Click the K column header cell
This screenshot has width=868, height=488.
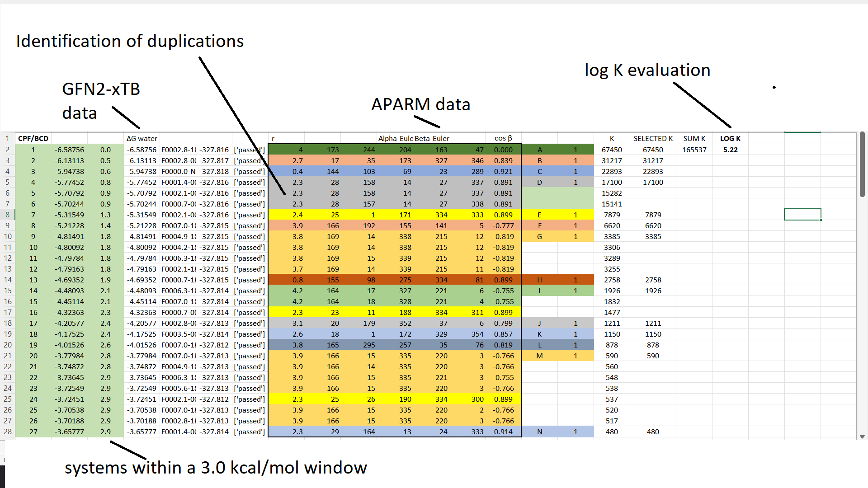coord(612,138)
